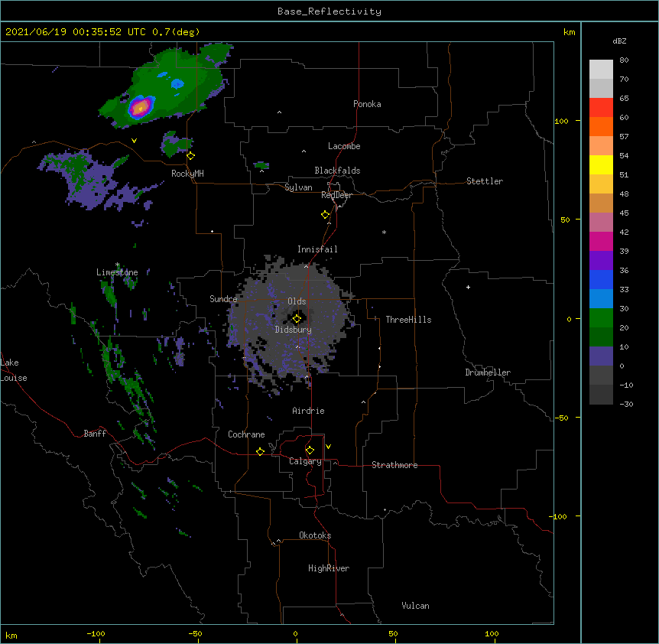659x644 pixels.
Task: Click the Airdrie label
Action: pos(308,411)
